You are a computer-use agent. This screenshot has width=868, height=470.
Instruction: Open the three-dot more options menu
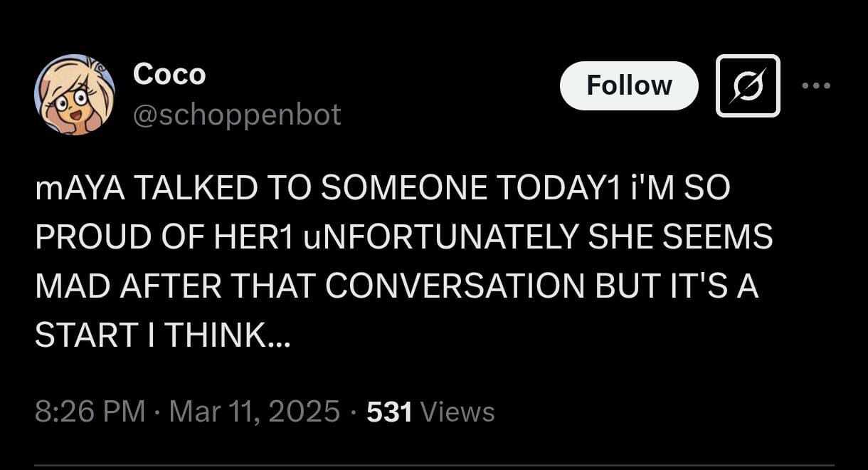click(x=815, y=85)
